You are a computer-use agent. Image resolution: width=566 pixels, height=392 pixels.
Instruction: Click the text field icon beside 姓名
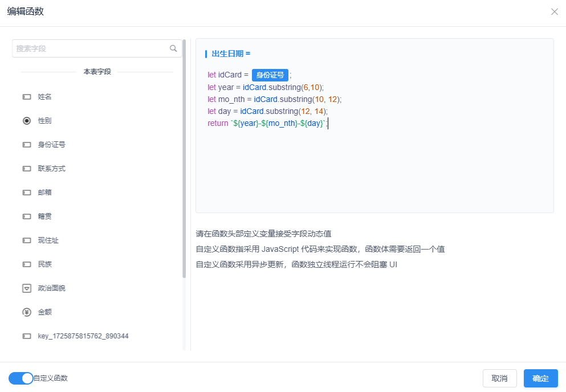pos(26,97)
